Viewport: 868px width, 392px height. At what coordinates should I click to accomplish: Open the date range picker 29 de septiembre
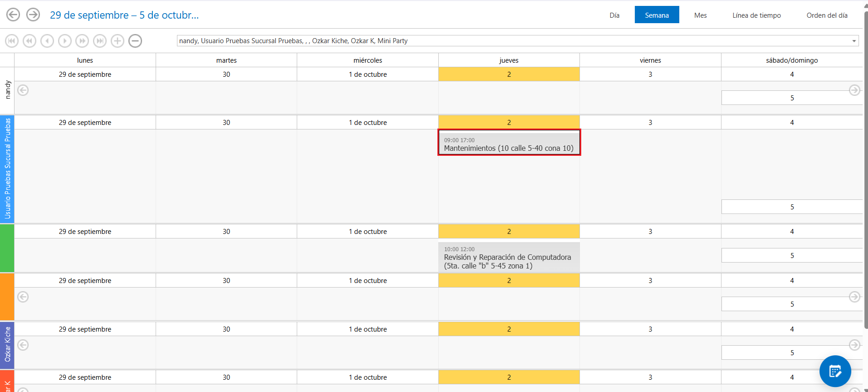(x=124, y=15)
